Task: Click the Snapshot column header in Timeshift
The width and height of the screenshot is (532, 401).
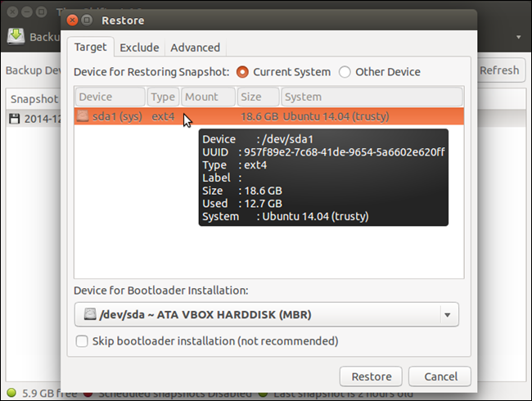Action: click(34, 99)
